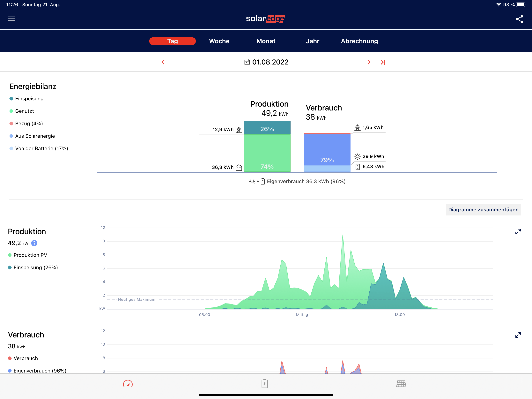Click the teal 26% Einspeisung bar segment
Screen dimensions: 532x399
tap(267, 128)
